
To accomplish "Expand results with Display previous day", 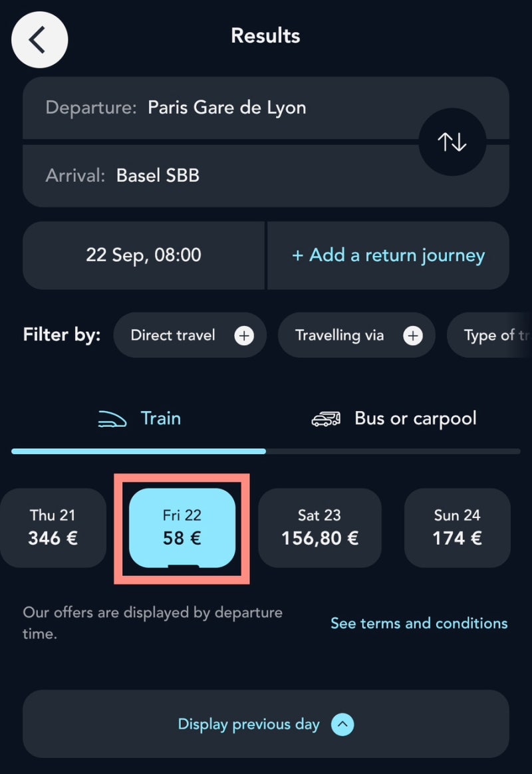I will pyautogui.click(x=266, y=724).
